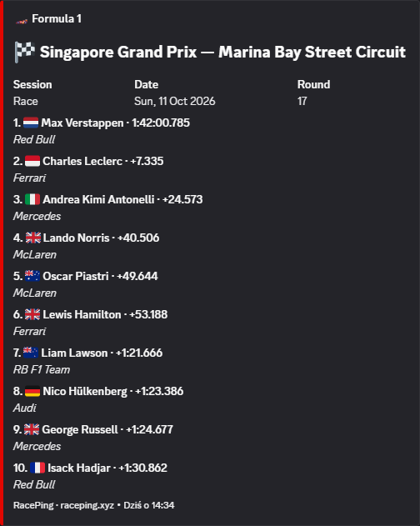Click the Round 17 value

click(x=302, y=102)
